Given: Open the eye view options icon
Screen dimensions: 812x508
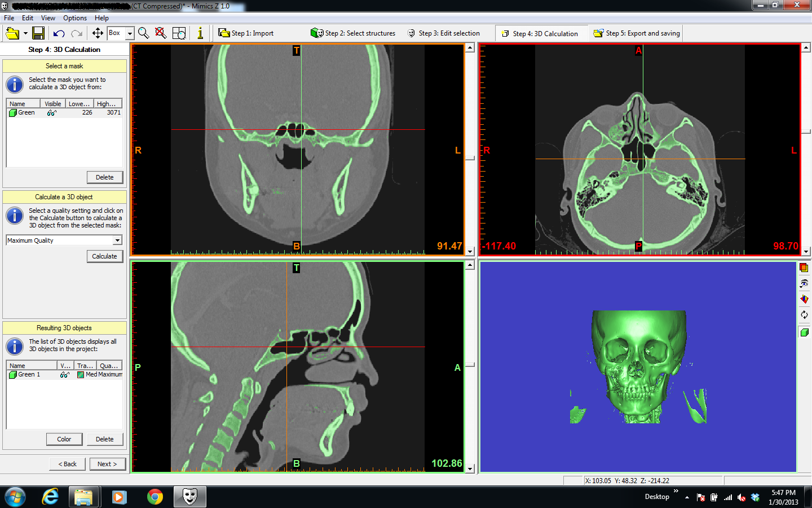Looking at the screenshot, I should [804, 283].
